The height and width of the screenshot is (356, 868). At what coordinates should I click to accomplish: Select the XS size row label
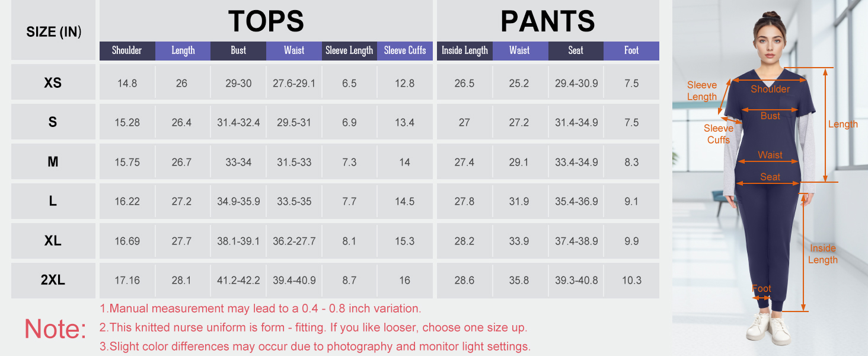click(x=53, y=83)
